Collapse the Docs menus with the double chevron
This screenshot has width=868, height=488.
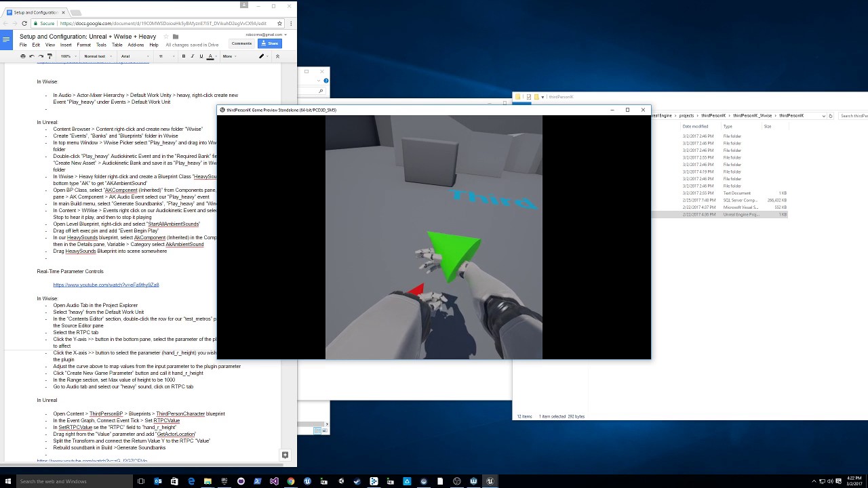(x=277, y=56)
